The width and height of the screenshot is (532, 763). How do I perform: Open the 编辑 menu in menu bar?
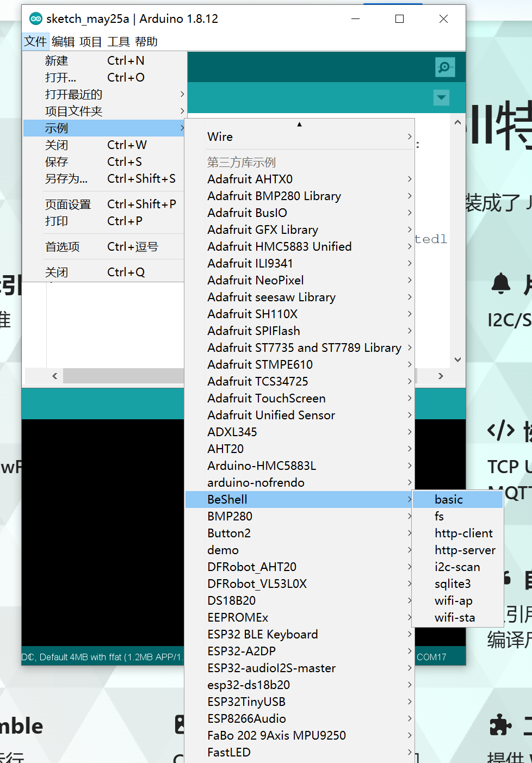[x=63, y=42]
